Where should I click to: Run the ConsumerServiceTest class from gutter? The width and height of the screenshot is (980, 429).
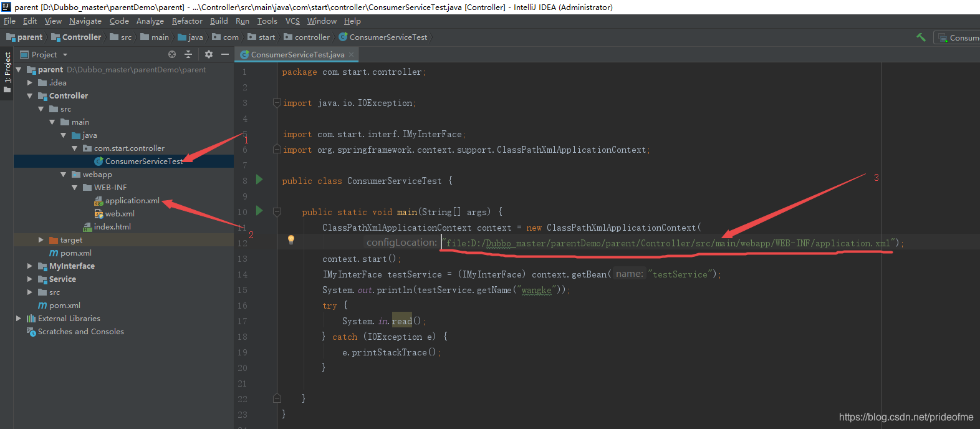pos(259,180)
